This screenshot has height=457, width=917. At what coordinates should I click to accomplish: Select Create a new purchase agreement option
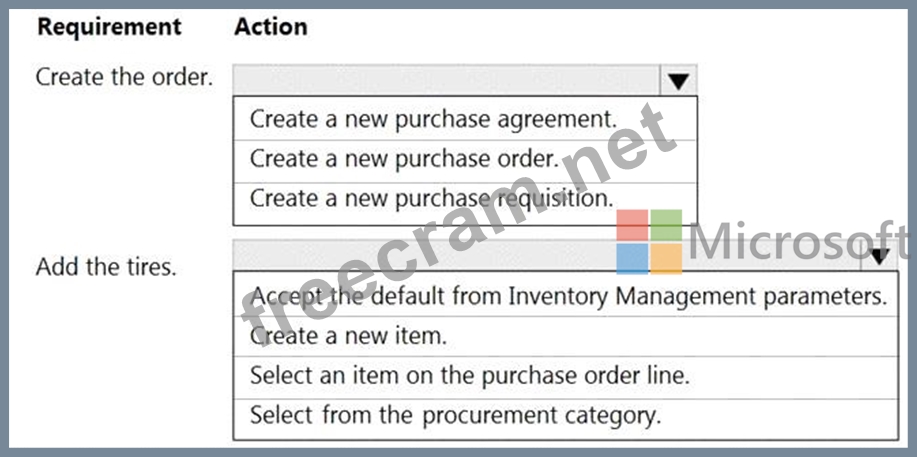(x=433, y=118)
